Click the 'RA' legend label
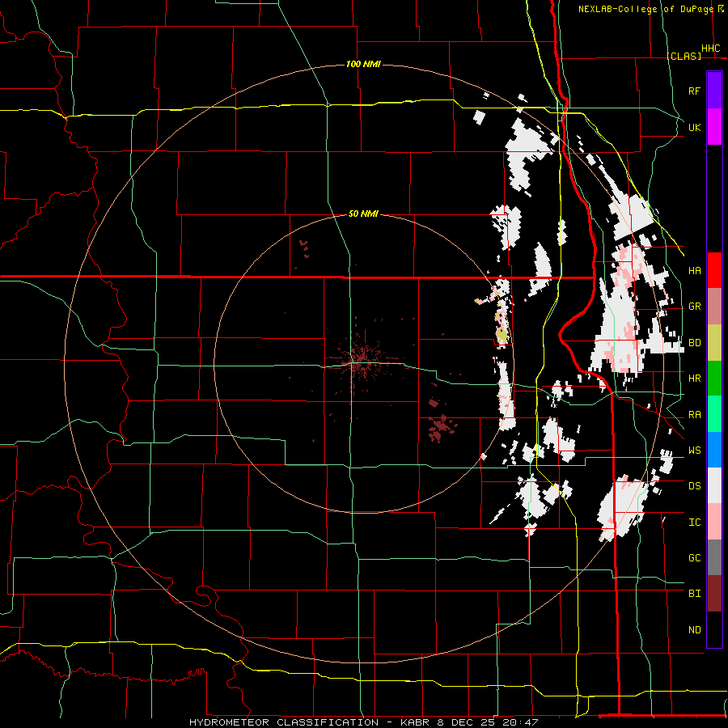 [694, 415]
